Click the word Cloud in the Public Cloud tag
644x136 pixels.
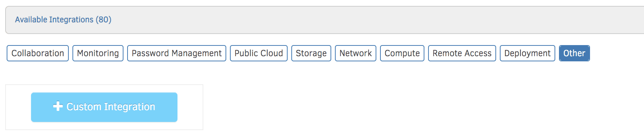272,53
